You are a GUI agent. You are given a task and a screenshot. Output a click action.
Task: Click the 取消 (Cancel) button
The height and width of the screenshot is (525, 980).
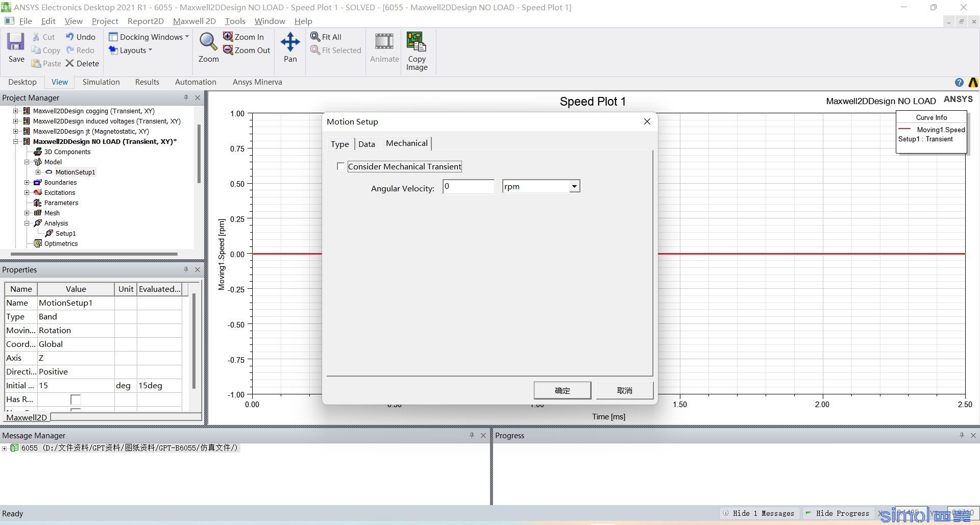[625, 390]
